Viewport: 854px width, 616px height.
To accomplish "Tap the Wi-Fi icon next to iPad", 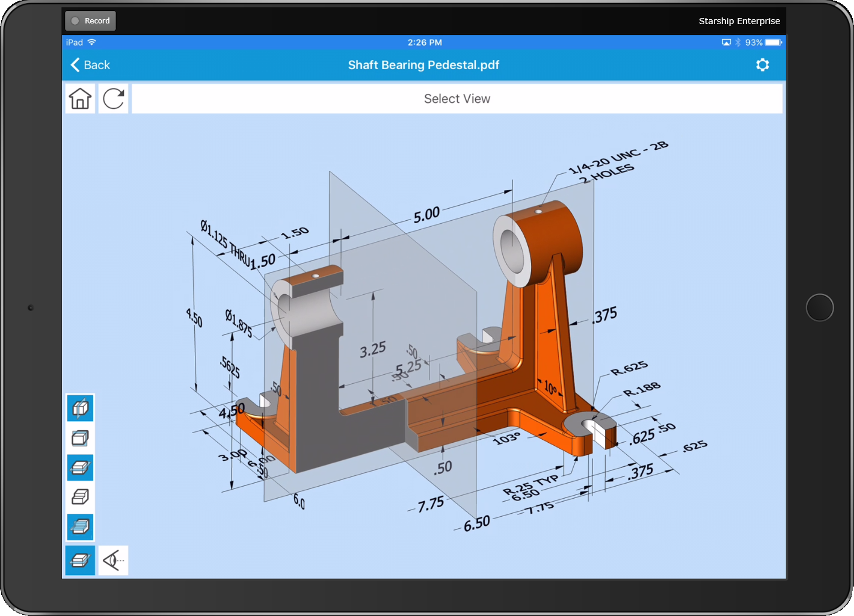I will (92, 43).
